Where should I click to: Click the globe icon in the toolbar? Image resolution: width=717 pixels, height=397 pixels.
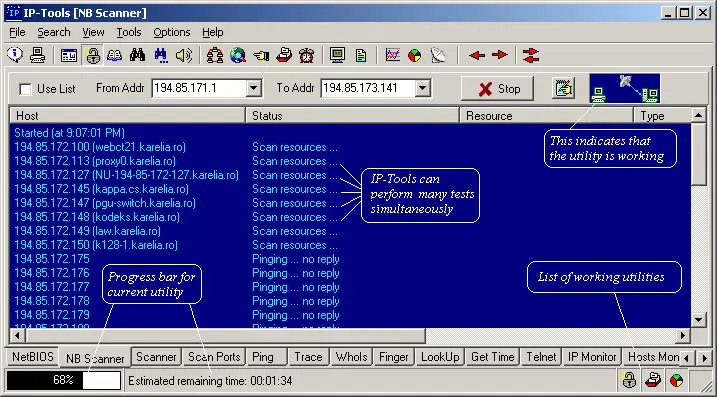[238, 55]
